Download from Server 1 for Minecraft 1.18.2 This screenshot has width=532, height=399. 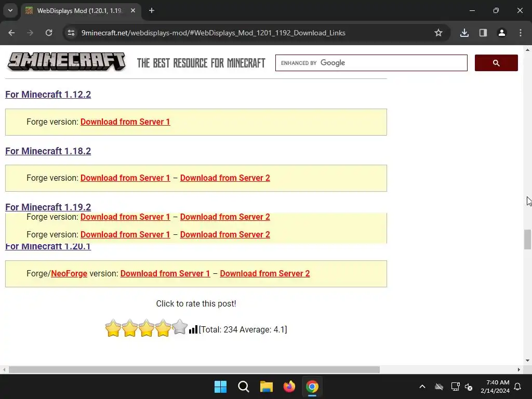click(125, 178)
